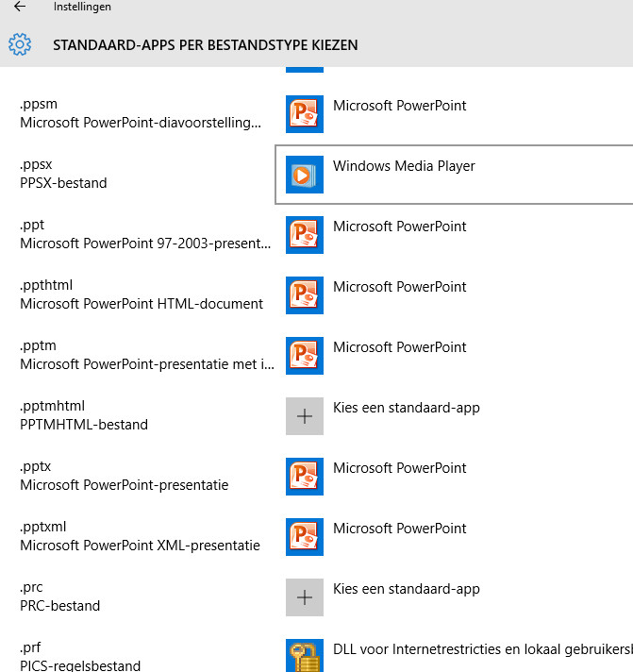633x672 pixels.
Task: Click the '.pptm' extension text
Action: [38, 345]
